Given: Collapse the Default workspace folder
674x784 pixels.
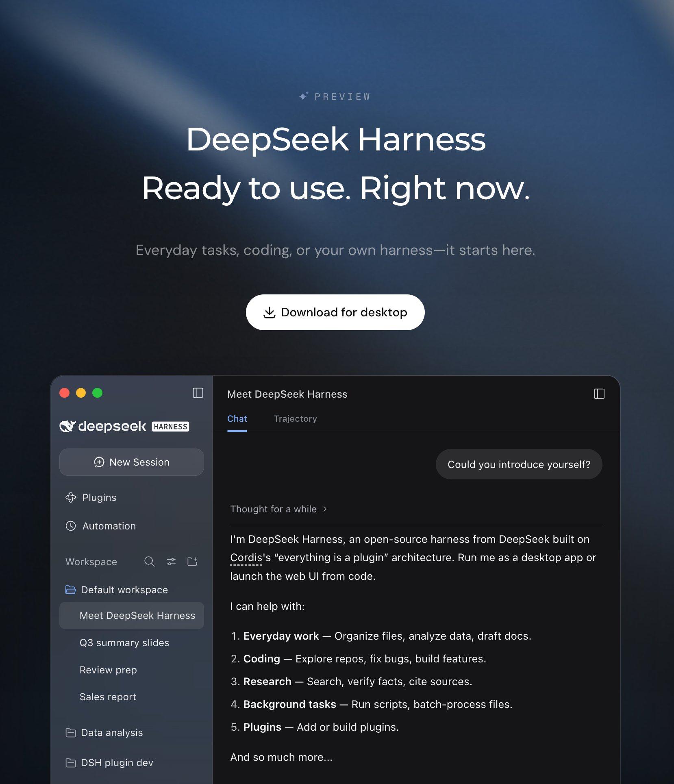Looking at the screenshot, I should 117,590.
